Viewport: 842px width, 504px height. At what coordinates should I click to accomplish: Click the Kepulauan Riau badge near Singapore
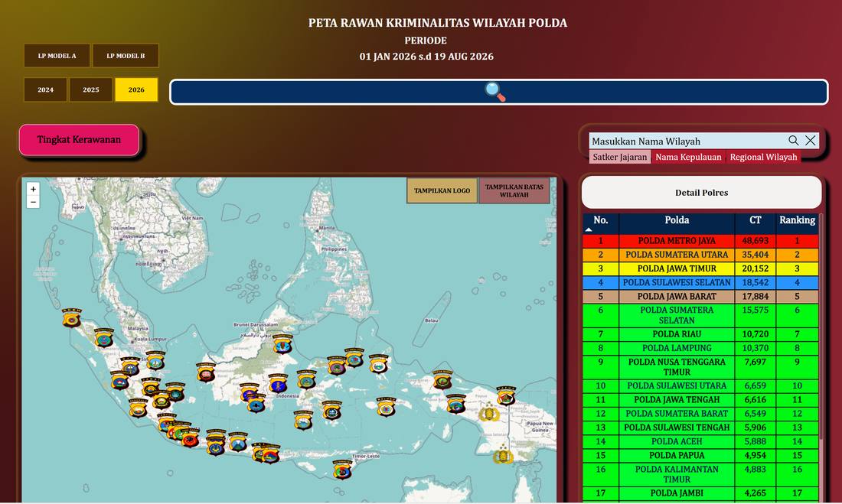[155, 361]
